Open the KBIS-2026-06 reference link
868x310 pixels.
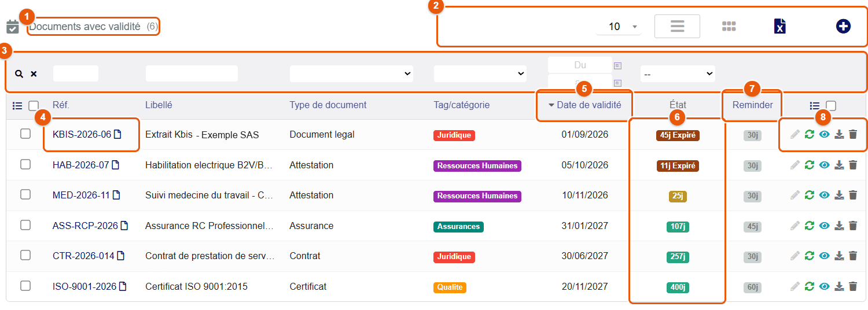point(82,135)
